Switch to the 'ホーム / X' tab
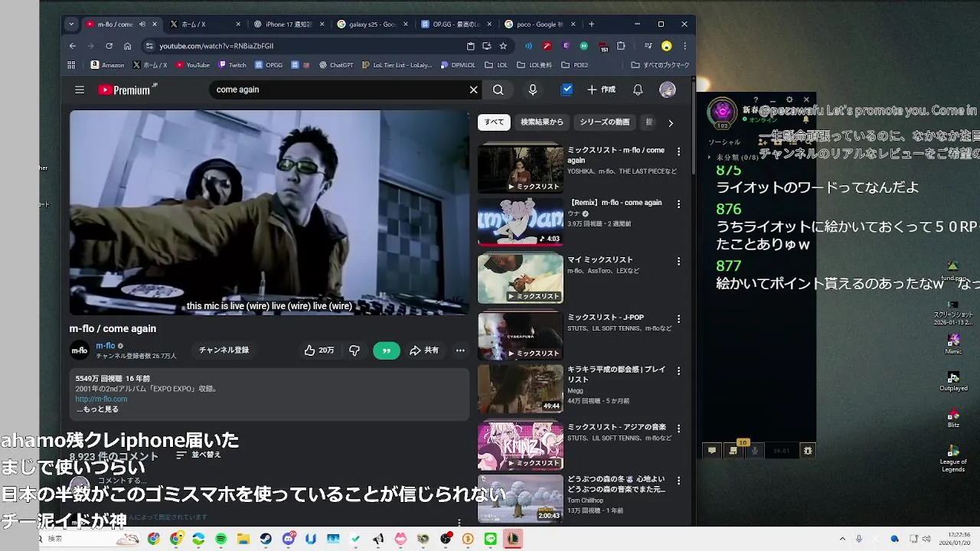 pos(206,24)
